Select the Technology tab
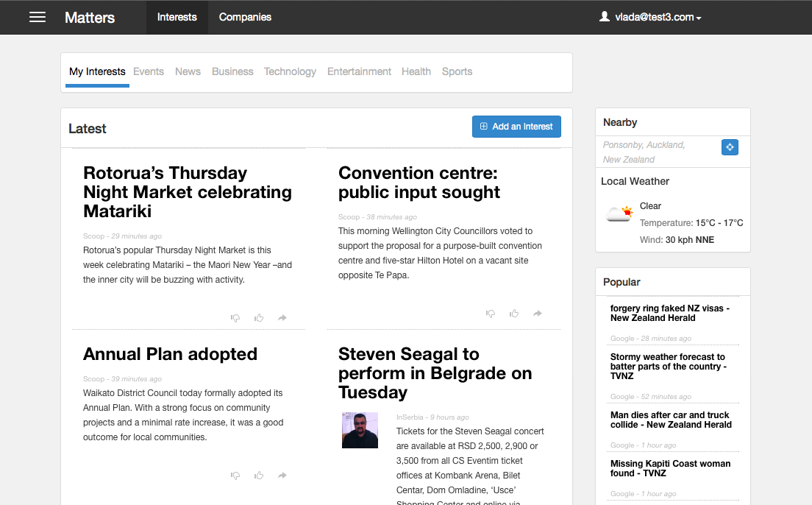The width and height of the screenshot is (812, 505). [x=290, y=71]
